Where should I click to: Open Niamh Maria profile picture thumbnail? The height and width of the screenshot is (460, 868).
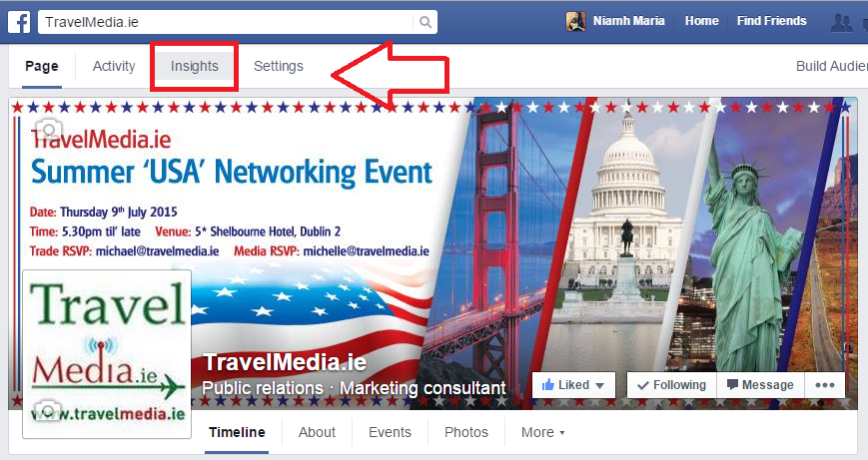(x=575, y=22)
